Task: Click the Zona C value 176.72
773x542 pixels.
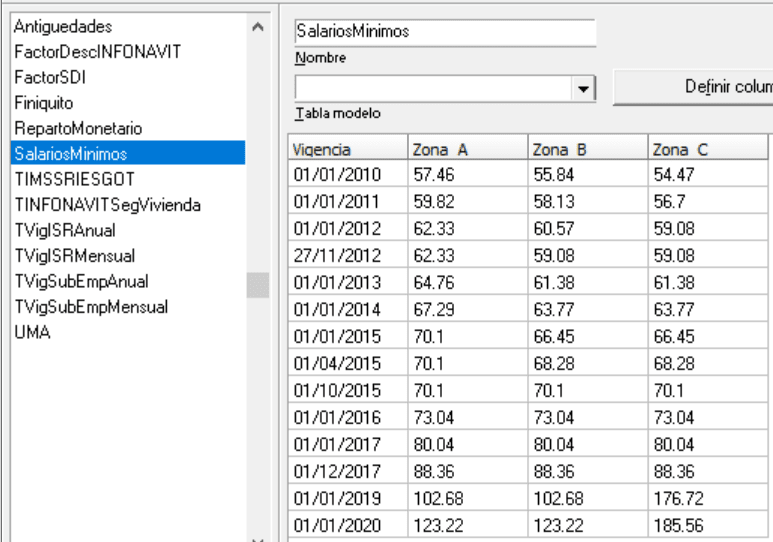Action: [x=706, y=499]
